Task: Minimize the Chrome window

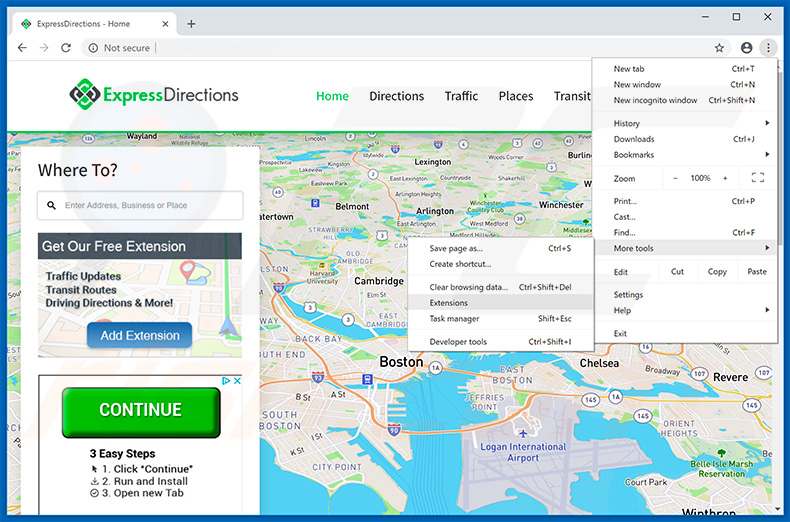Action: pos(705,17)
